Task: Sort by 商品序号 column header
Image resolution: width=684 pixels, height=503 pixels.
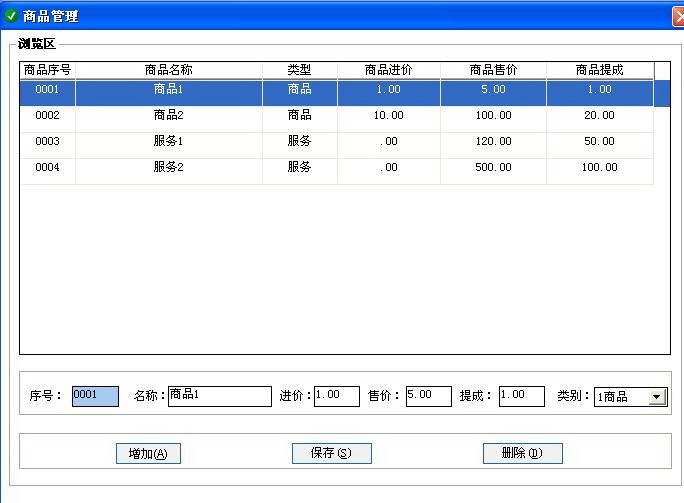Action: coord(48,70)
